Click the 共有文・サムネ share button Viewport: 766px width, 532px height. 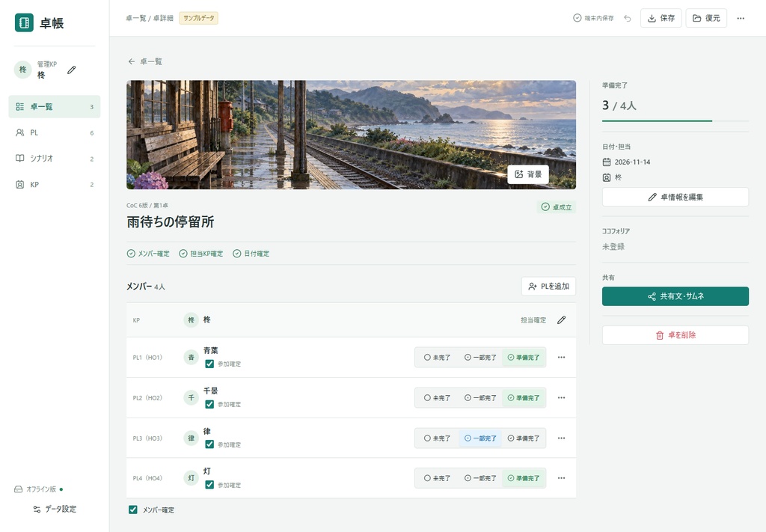coord(675,296)
